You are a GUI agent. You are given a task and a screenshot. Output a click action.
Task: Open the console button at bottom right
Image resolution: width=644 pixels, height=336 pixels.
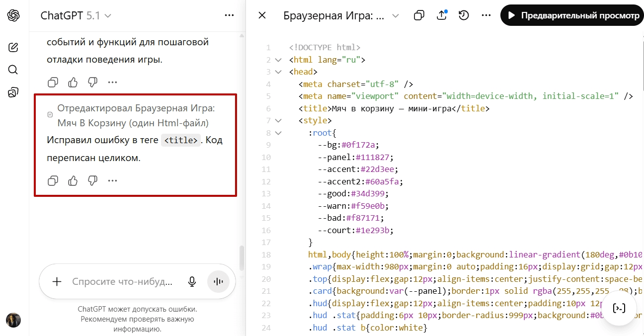(x=619, y=308)
